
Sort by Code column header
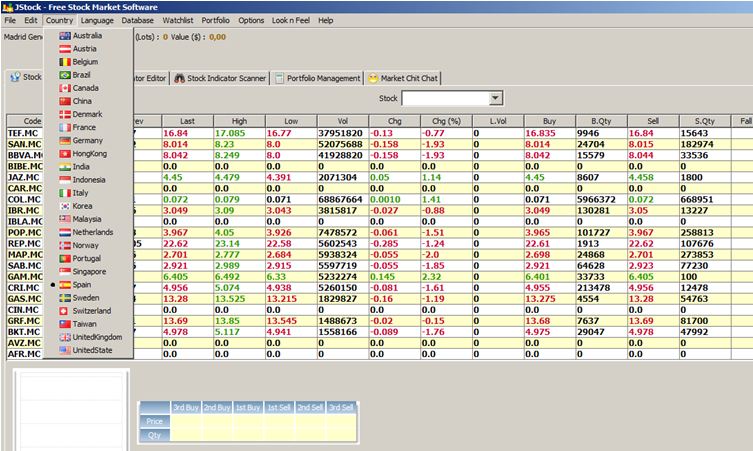[33, 122]
